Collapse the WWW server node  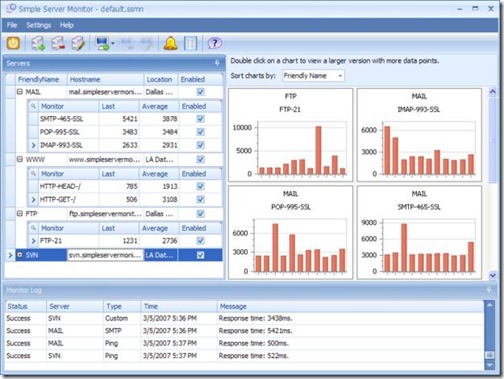(x=20, y=159)
